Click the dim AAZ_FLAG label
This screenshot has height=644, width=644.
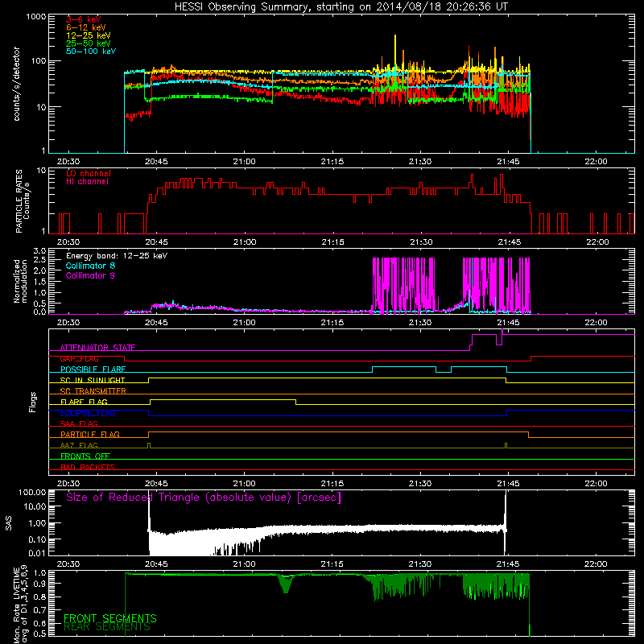(79, 445)
